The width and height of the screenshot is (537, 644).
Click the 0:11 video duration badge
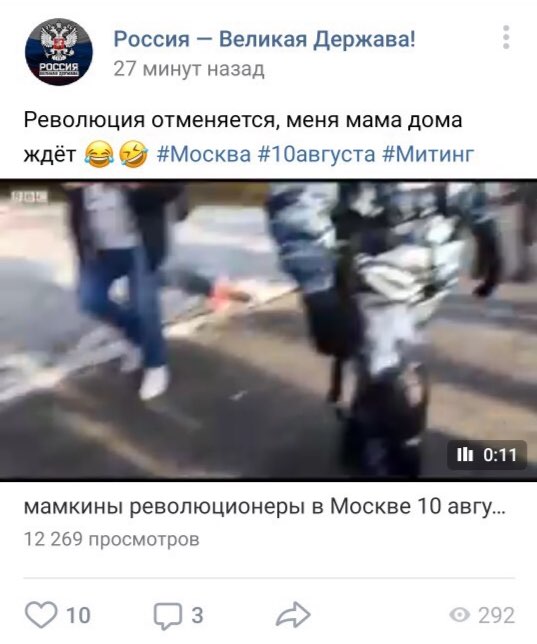pyautogui.click(x=487, y=455)
